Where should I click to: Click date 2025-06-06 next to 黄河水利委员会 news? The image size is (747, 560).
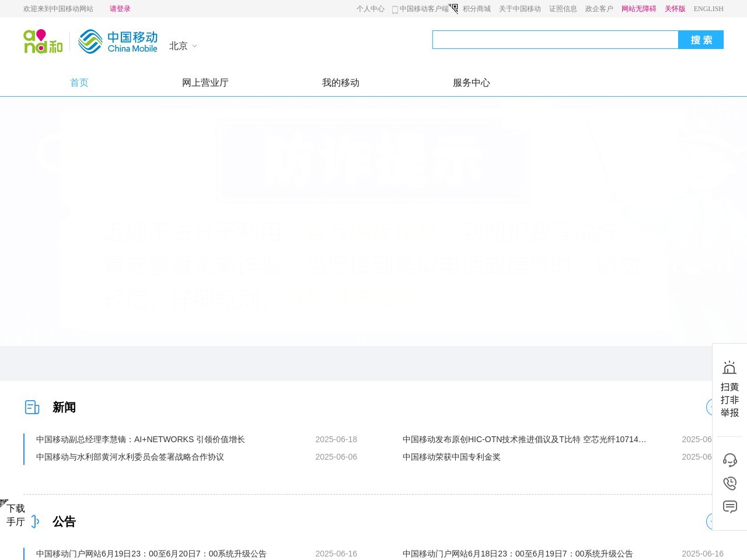[336, 457]
